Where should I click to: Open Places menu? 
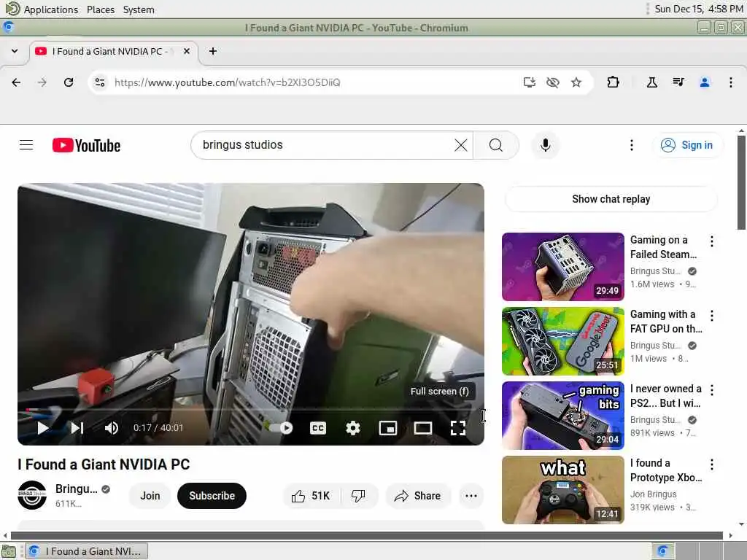[x=101, y=9]
